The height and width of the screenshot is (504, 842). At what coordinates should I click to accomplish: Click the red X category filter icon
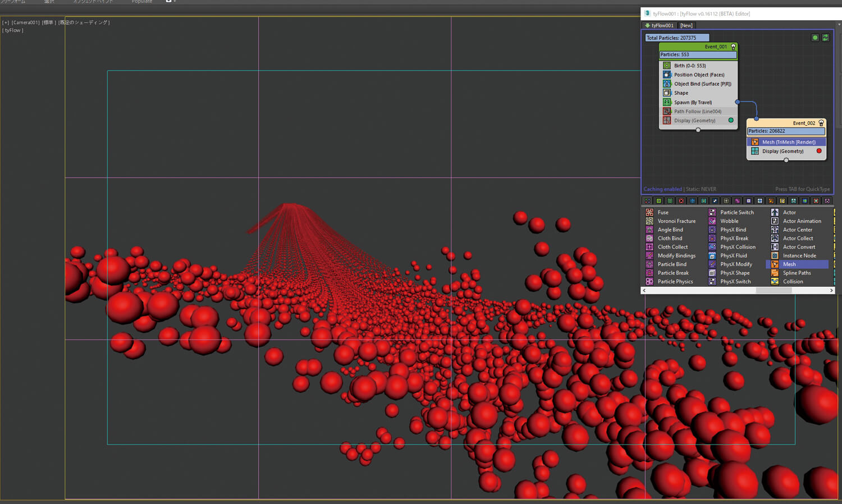(x=681, y=201)
